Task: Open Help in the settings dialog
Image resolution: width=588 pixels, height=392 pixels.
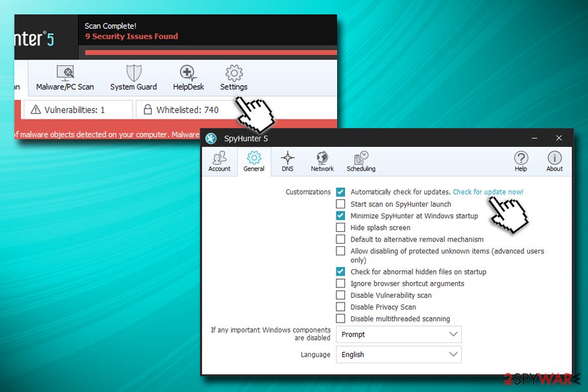Action: click(521, 161)
